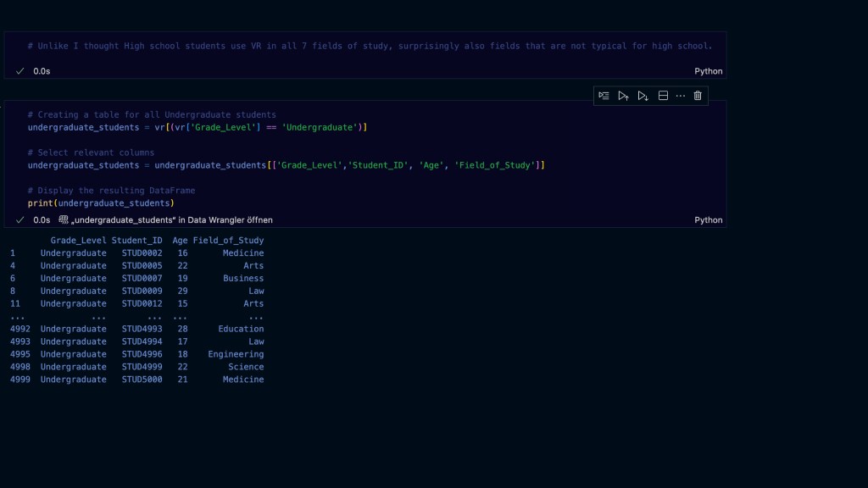Open more cell actions ellipsis menu
Image resolution: width=868 pixels, height=488 pixels.
[680, 96]
